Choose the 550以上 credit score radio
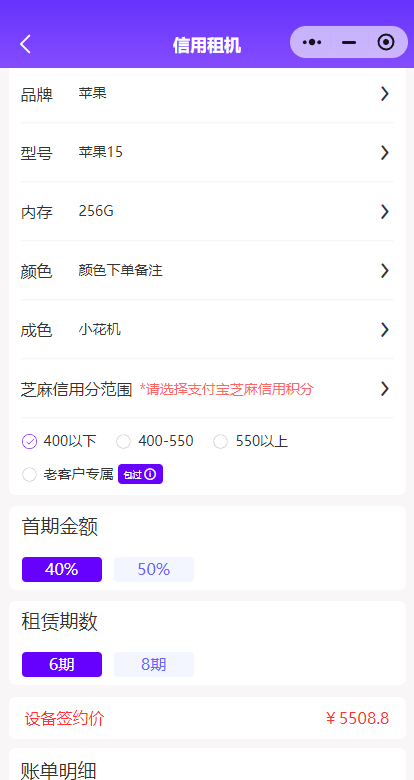The image size is (414, 780). click(x=220, y=441)
